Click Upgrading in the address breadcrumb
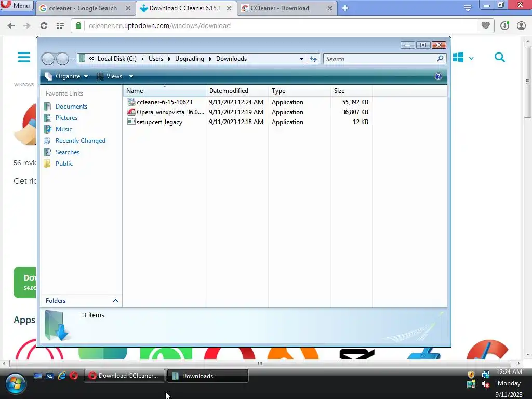The height and width of the screenshot is (399, 532). [x=189, y=59]
